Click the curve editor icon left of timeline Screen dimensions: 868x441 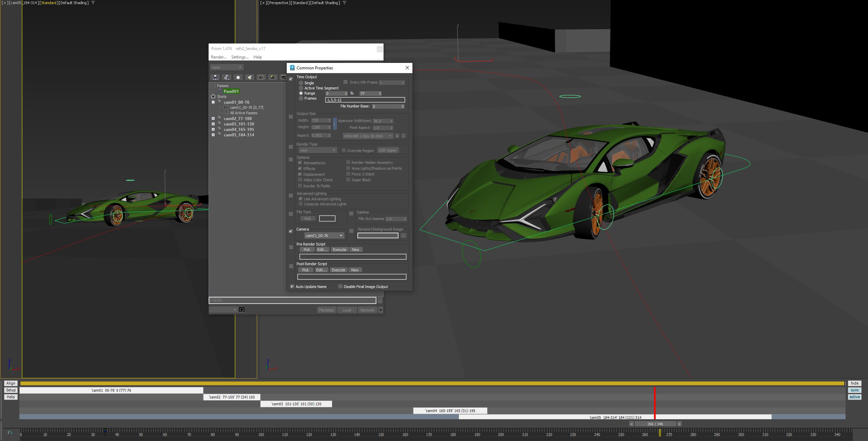point(10,432)
